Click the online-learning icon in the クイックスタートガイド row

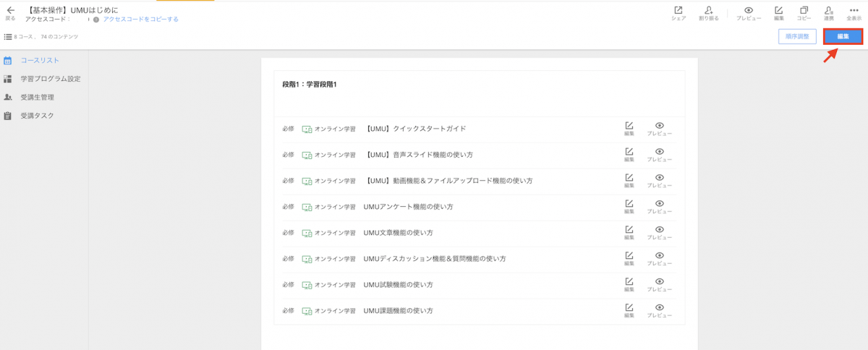[x=307, y=129]
